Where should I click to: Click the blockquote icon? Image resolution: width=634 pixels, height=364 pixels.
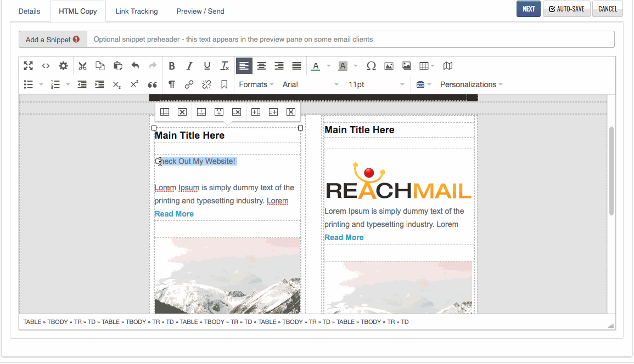pos(153,84)
